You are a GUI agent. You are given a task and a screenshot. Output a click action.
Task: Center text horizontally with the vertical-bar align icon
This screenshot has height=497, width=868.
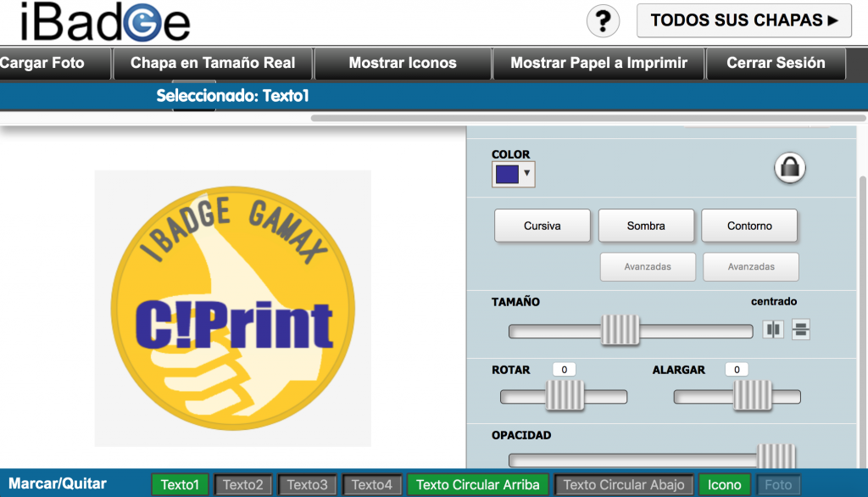[773, 329]
